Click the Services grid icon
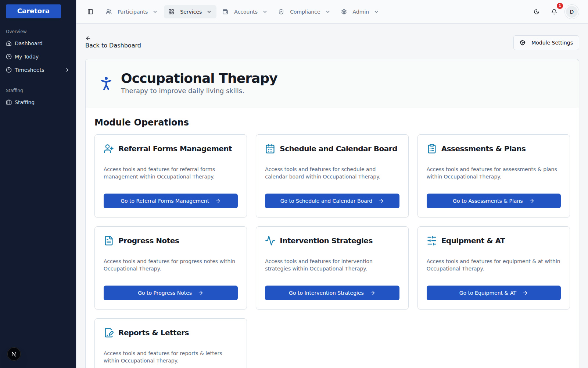 pos(171,12)
